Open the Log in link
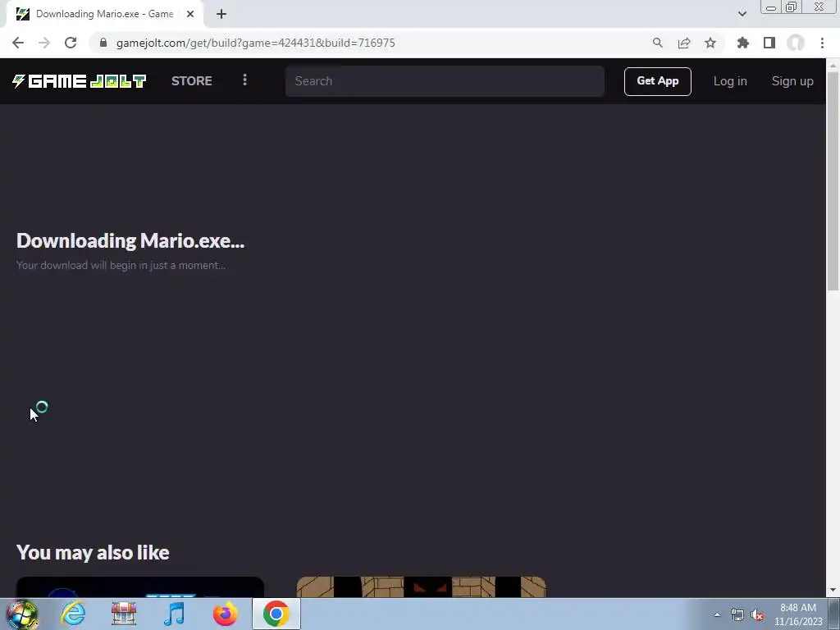 [729, 81]
